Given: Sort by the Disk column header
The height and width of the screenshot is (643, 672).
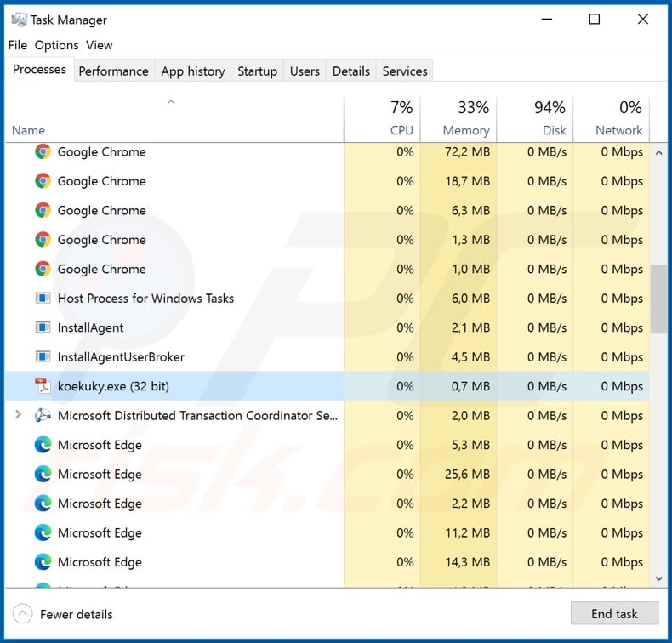Looking at the screenshot, I should click(x=535, y=119).
